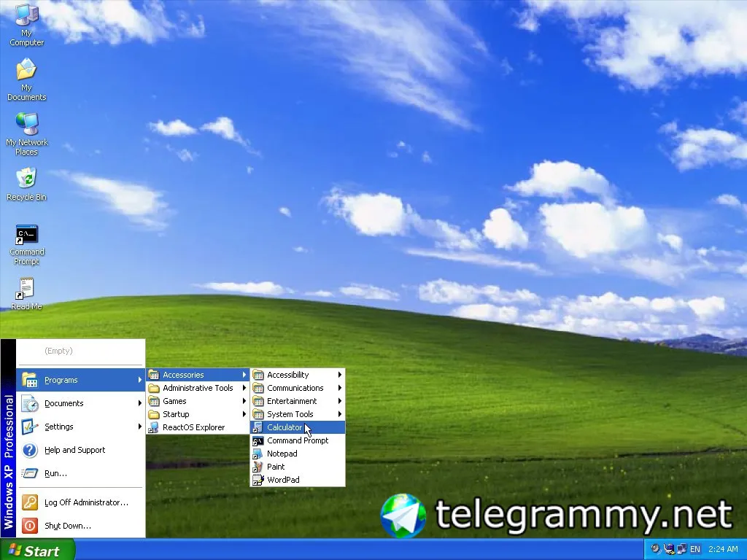
Task: Click the Run... icon in Start menu
Action: [29, 473]
